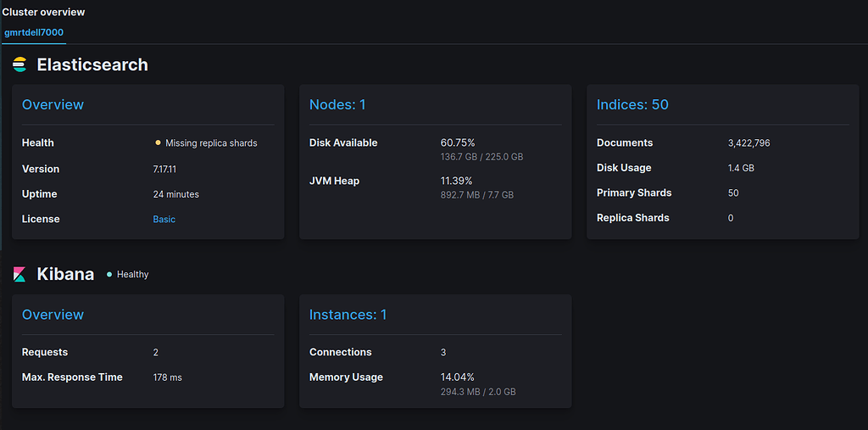Open the Indices: 50 link
The height and width of the screenshot is (430, 868).
point(632,104)
